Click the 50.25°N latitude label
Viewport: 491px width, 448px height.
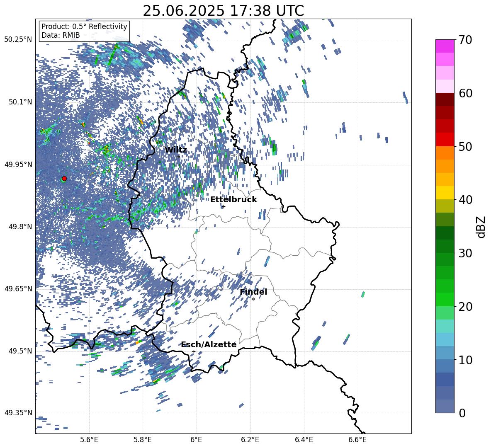pyautogui.click(x=18, y=39)
